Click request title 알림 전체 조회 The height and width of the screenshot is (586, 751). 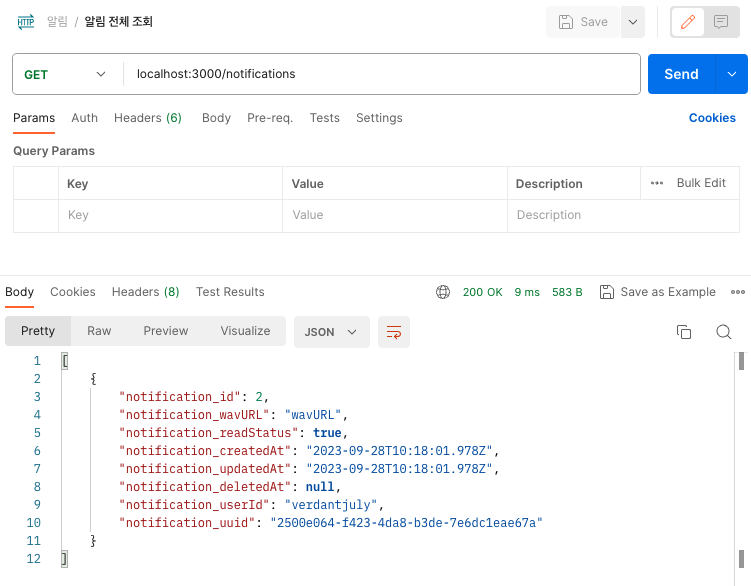(118, 22)
